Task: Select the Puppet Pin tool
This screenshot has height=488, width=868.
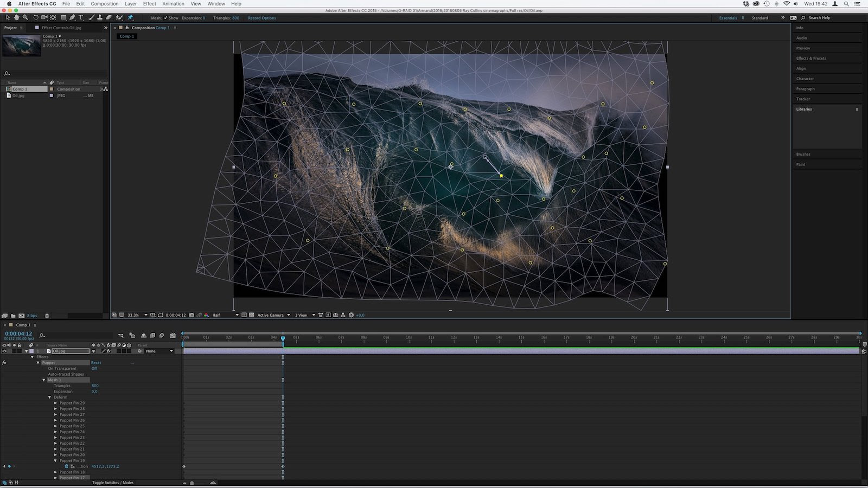Action: (x=130, y=17)
